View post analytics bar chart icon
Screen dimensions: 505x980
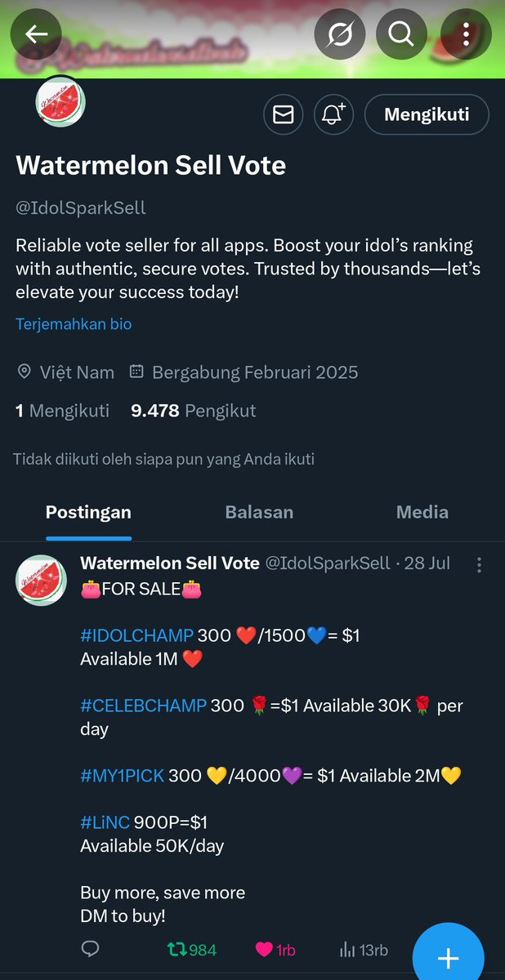coord(347,950)
